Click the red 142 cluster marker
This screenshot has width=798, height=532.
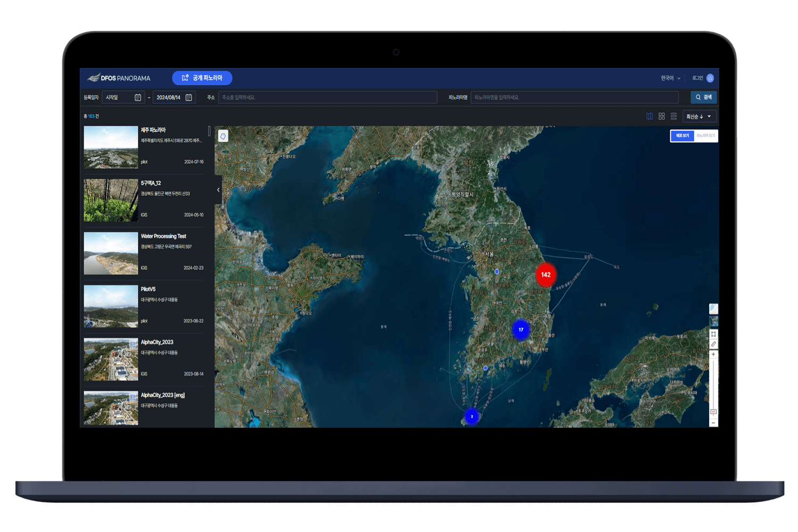coord(545,275)
